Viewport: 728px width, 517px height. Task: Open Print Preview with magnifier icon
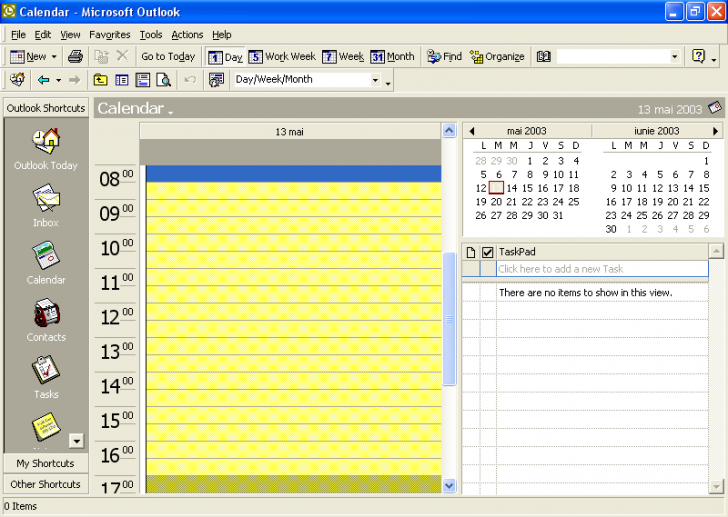(x=163, y=80)
